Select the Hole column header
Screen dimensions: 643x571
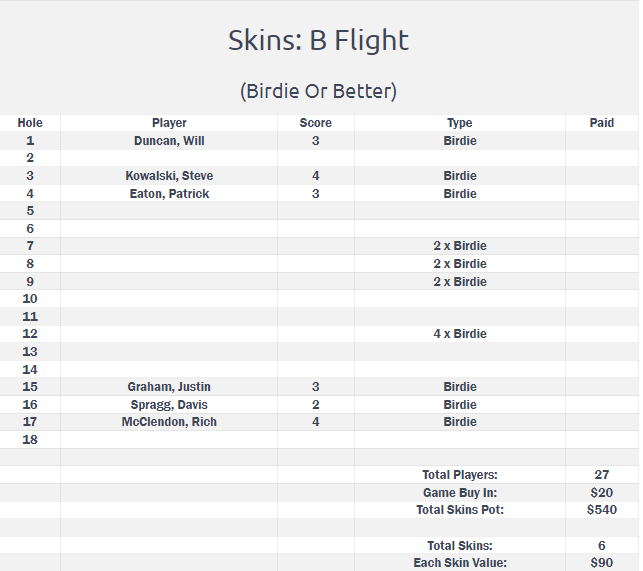tap(30, 123)
